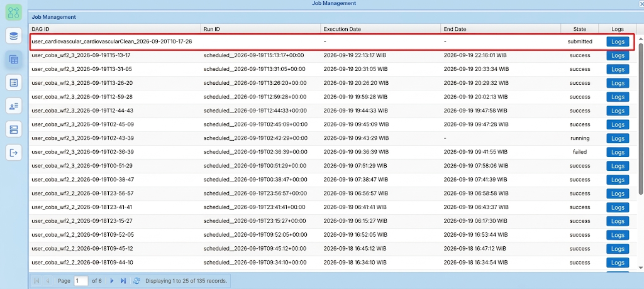Open Logs for job user_coba_wf2_2_2026-09-19T00-38-47

coord(618,180)
